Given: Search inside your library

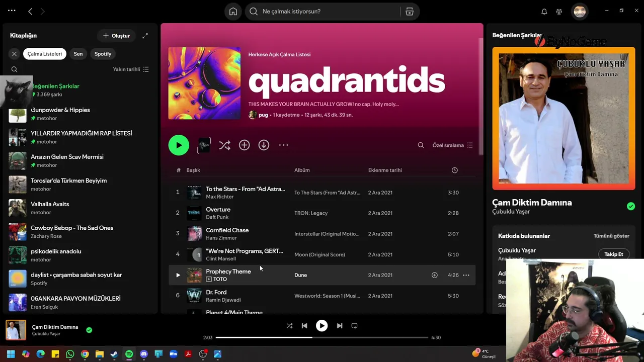Looking at the screenshot, I should click(14, 69).
